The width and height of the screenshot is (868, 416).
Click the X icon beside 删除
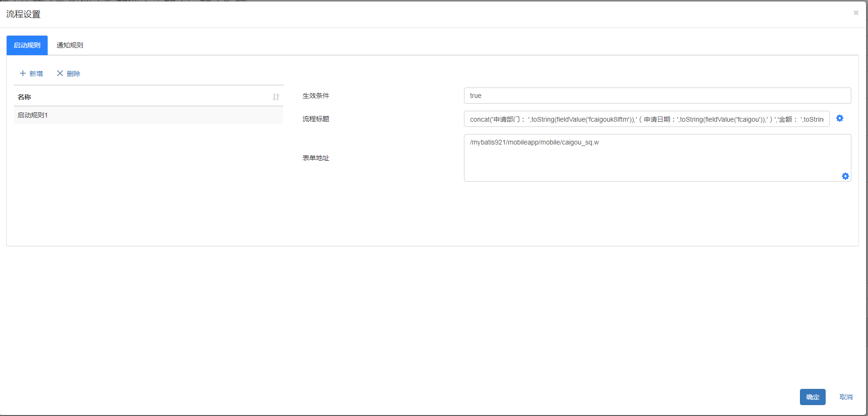[60, 73]
